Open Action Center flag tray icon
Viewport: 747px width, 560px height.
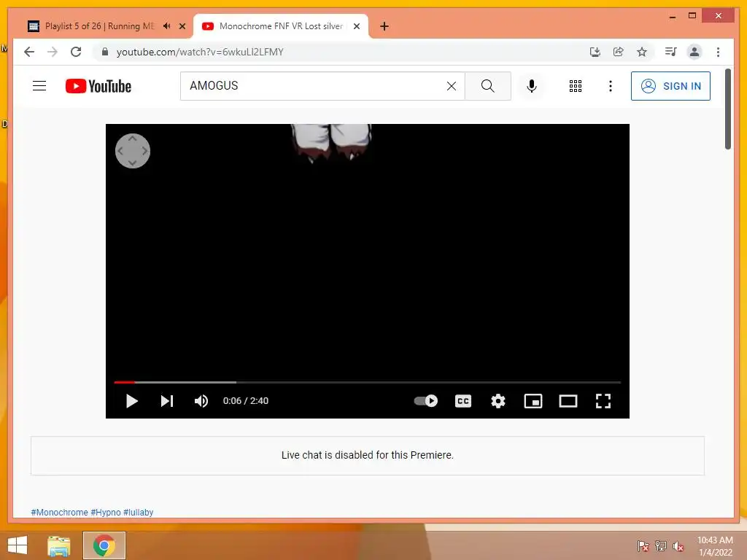click(643, 545)
